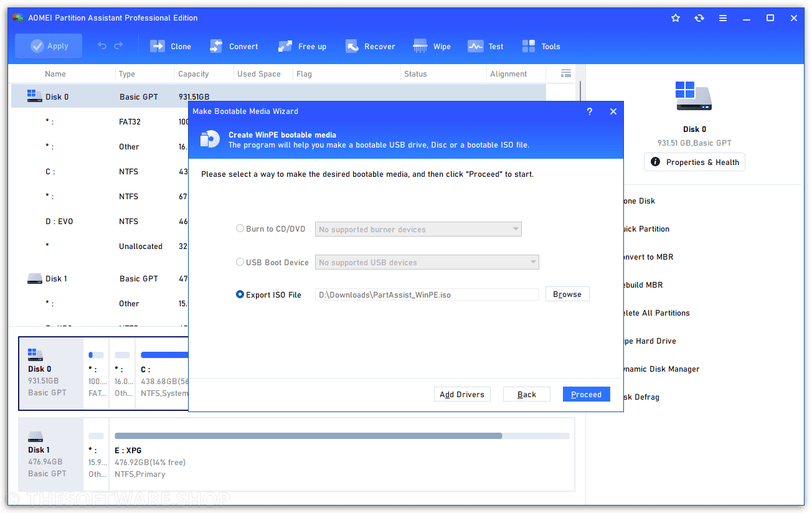812x513 pixels.
Task: Click the Back button
Action: (x=527, y=394)
